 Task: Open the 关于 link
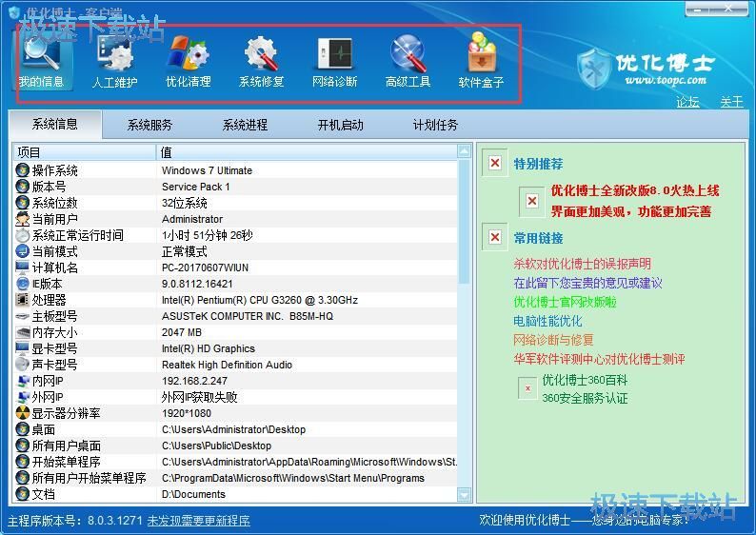click(x=731, y=102)
